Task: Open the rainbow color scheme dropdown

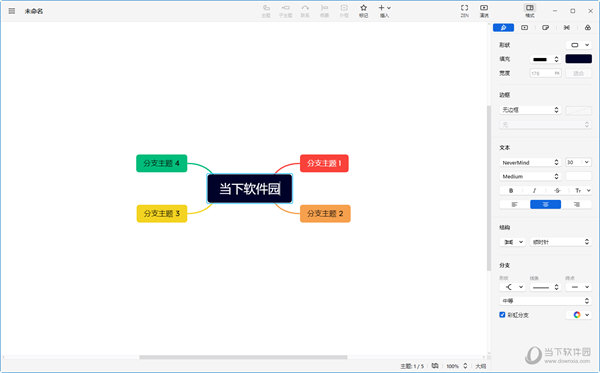Action: [x=580, y=315]
